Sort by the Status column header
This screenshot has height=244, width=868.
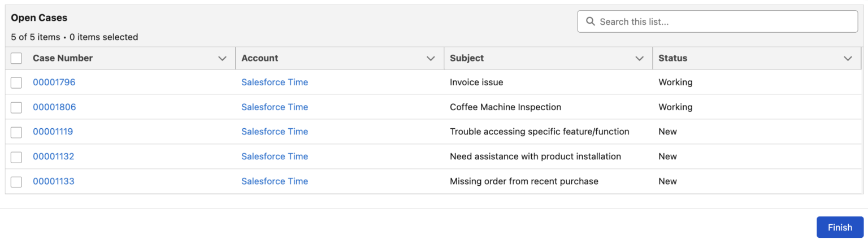coord(672,58)
